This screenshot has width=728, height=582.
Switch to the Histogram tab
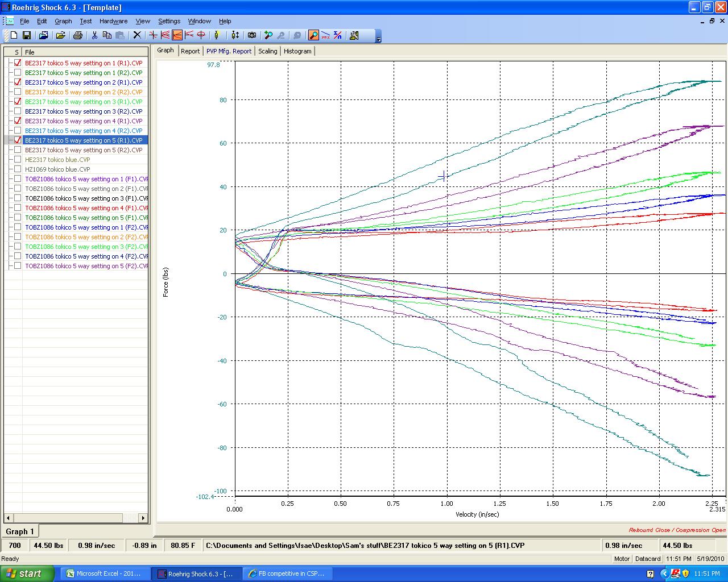(x=297, y=51)
